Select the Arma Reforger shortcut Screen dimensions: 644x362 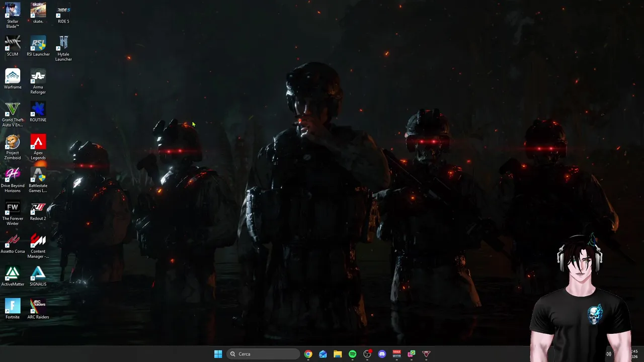38,81
